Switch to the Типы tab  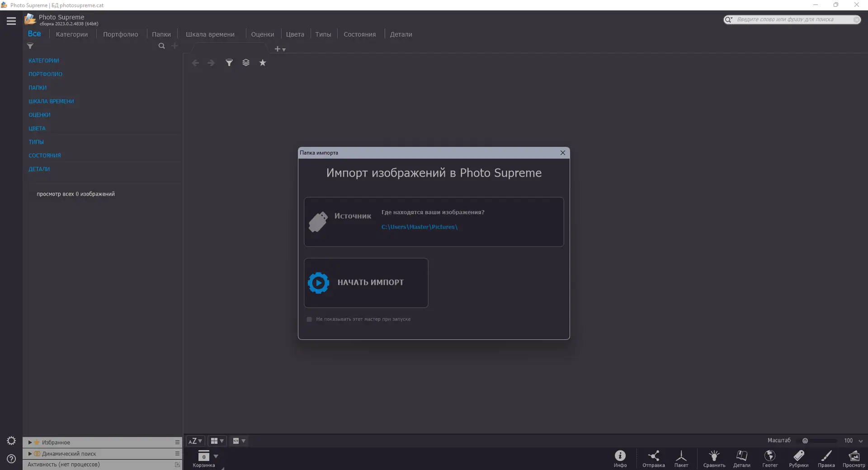pyautogui.click(x=323, y=34)
